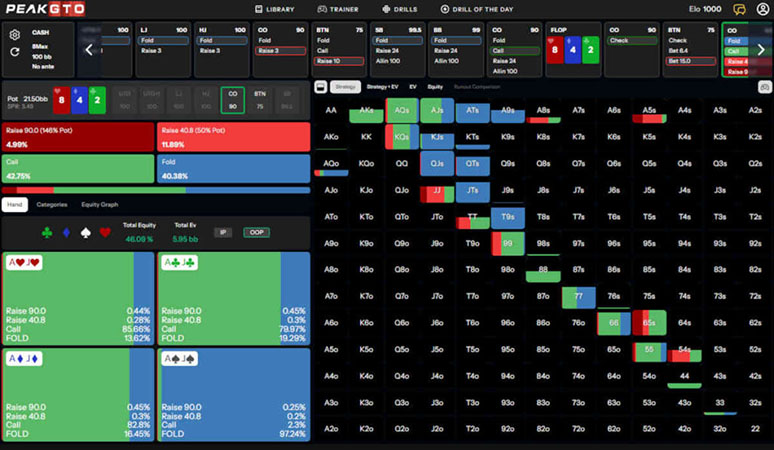Image resolution: width=774 pixels, height=450 pixels.
Task: Filter hands by the blue diamond suit
Action: (x=66, y=233)
